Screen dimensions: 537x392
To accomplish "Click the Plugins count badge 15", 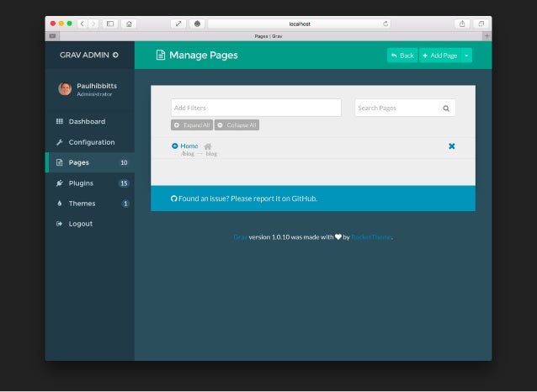I will (x=124, y=183).
